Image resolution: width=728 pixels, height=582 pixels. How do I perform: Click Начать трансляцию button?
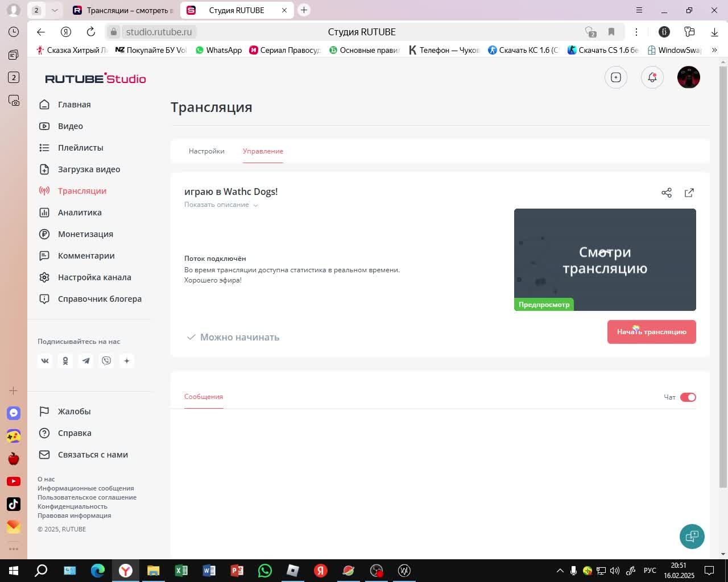coord(652,332)
